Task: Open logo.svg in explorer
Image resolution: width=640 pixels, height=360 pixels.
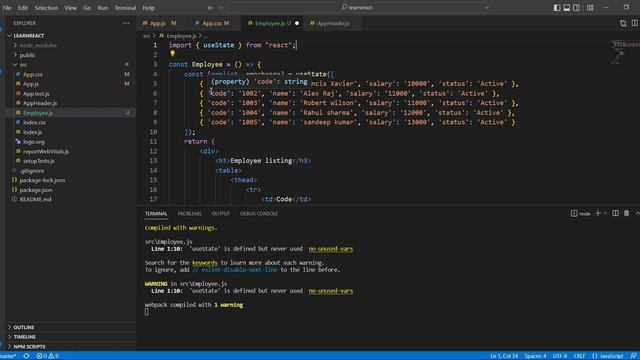Action: click(33, 142)
